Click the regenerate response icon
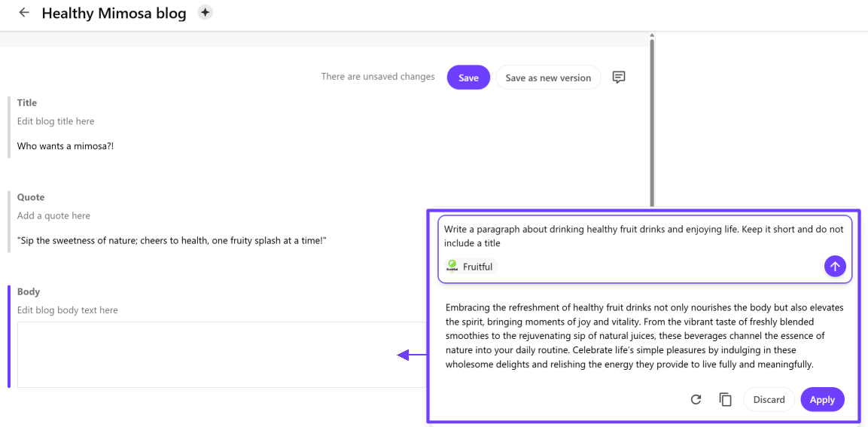This screenshot has height=427, width=868. 696,399
